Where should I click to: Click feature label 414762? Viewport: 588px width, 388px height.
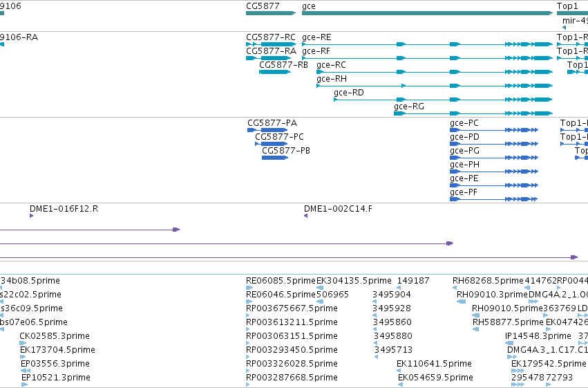click(540, 281)
